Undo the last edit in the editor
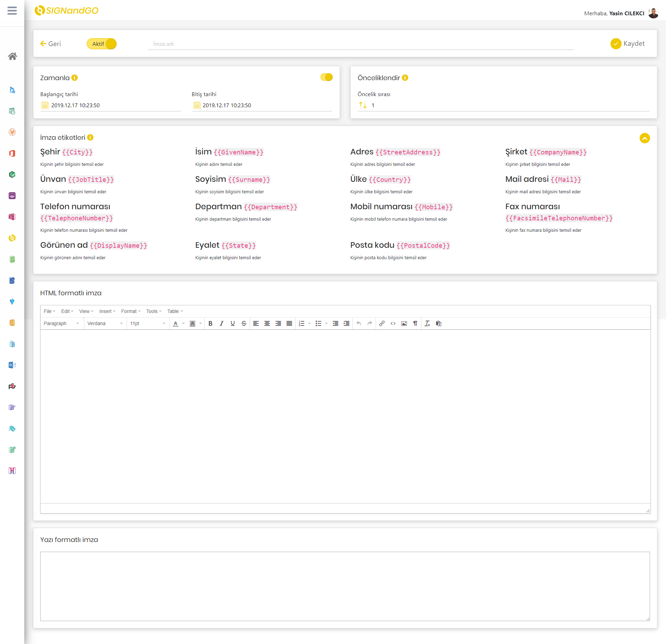 [358, 323]
